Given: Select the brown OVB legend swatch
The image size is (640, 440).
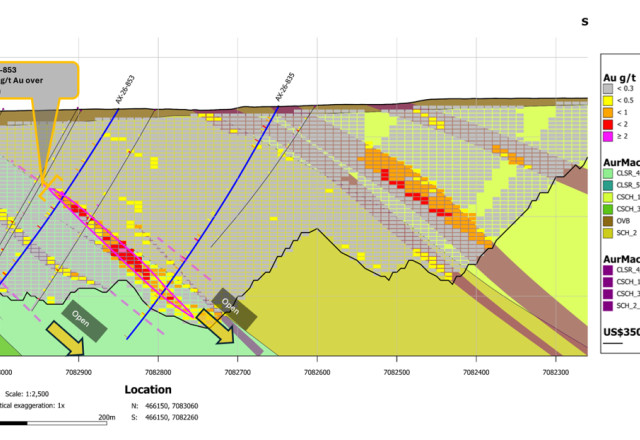Looking at the screenshot, I should click(x=608, y=221).
